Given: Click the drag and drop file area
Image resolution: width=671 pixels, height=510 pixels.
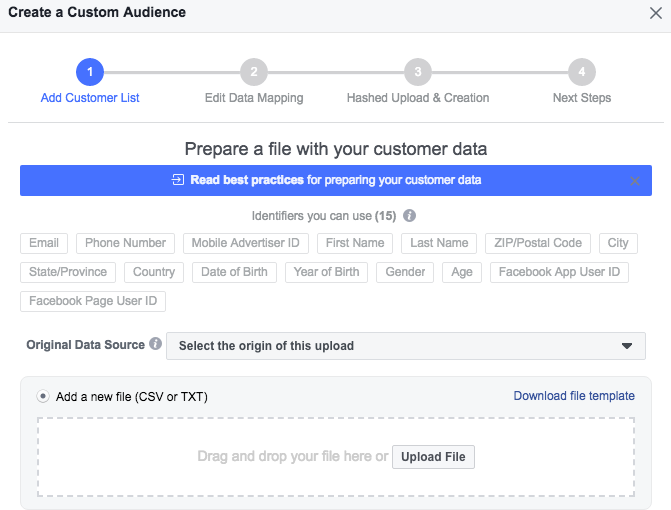Looking at the screenshot, I should (x=290, y=457).
